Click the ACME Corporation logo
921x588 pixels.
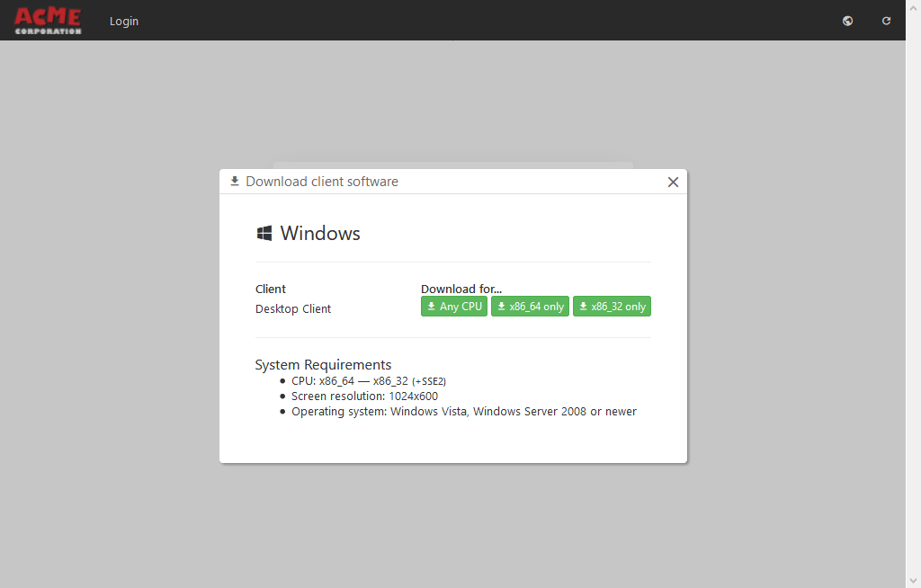point(48,21)
